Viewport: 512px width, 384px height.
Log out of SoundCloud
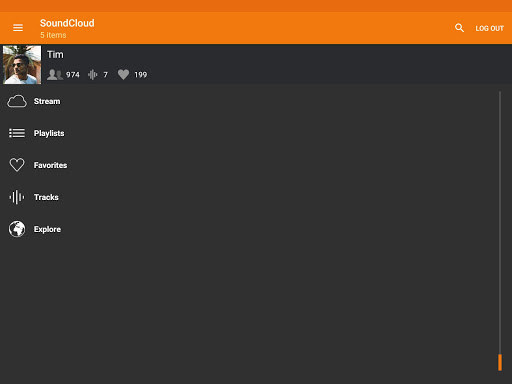click(x=489, y=28)
